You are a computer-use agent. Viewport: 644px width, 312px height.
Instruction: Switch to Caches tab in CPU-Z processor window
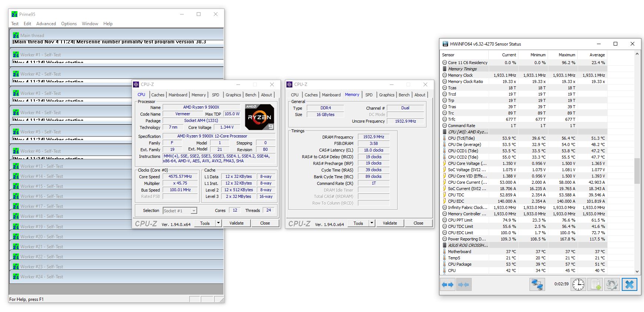tap(157, 95)
